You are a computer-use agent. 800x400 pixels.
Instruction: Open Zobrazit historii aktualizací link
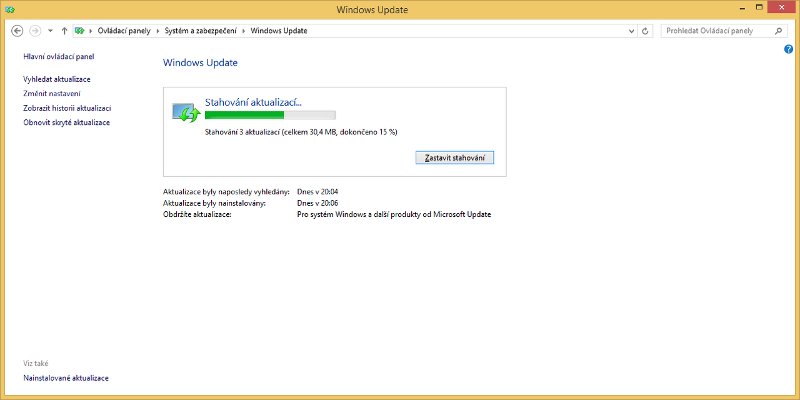point(67,108)
